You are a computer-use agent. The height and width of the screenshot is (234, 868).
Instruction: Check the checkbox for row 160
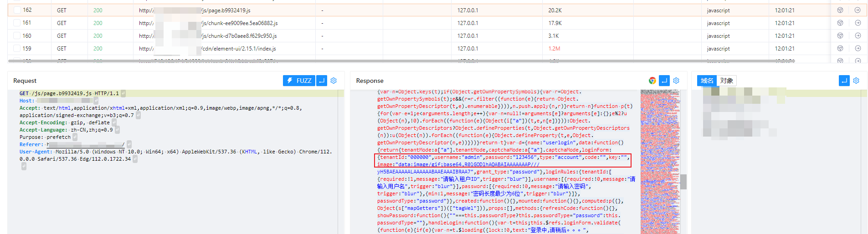click(x=17, y=36)
